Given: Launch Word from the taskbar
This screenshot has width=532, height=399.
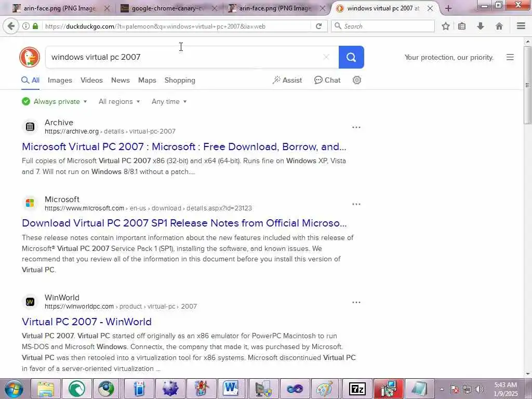Looking at the screenshot, I should tap(231, 389).
